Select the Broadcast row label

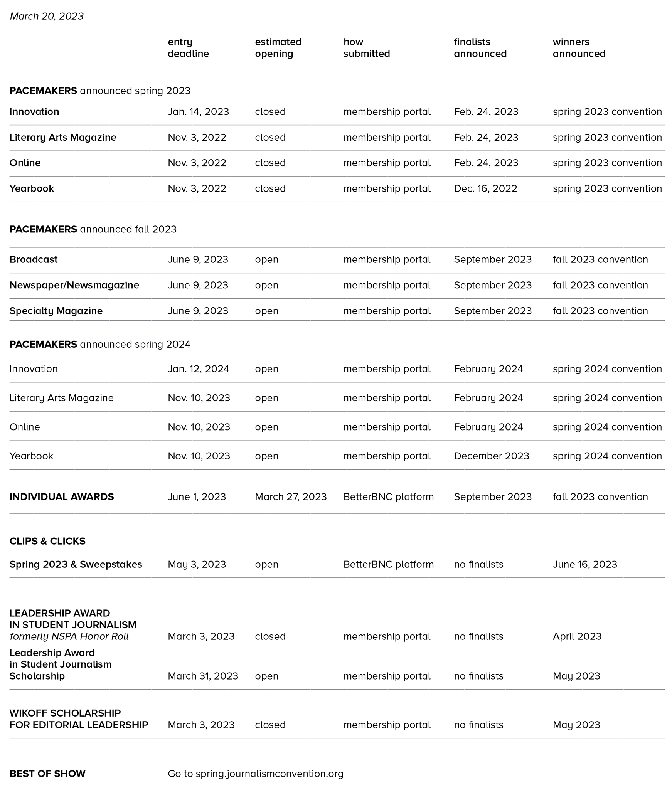click(x=34, y=259)
